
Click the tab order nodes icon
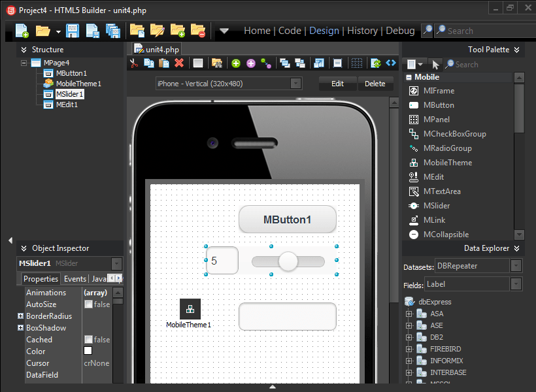click(266, 63)
